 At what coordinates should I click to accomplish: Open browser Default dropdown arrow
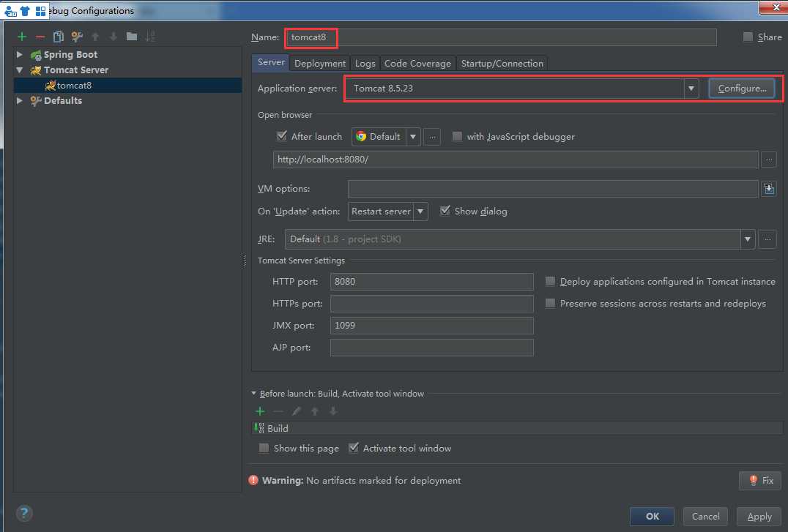[x=412, y=137]
